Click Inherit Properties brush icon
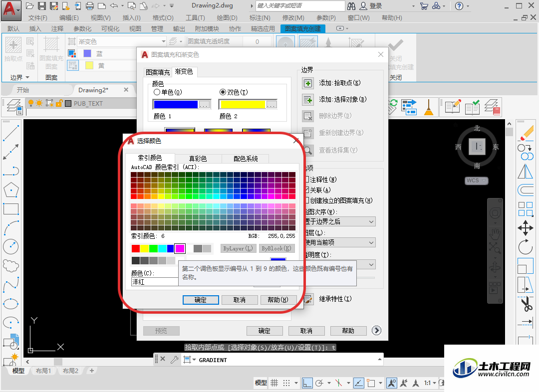This screenshot has width=539, height=392. [309, 299]
